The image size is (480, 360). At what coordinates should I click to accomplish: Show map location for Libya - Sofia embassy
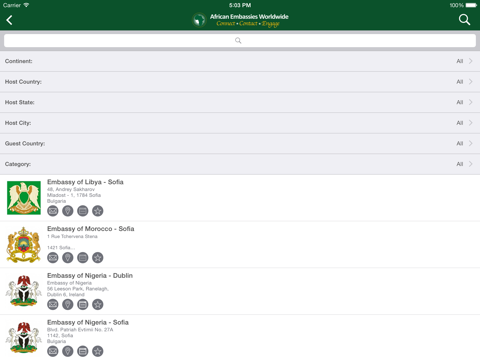68,211
